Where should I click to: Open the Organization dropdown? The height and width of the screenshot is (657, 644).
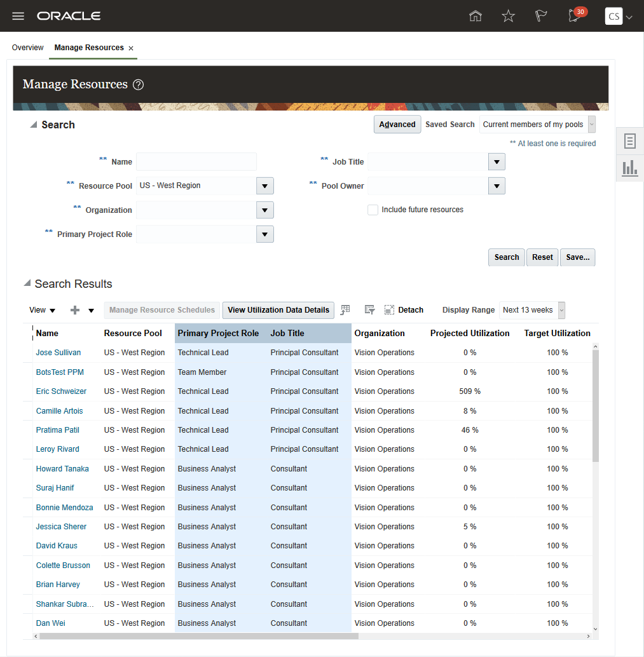point(265,210)
